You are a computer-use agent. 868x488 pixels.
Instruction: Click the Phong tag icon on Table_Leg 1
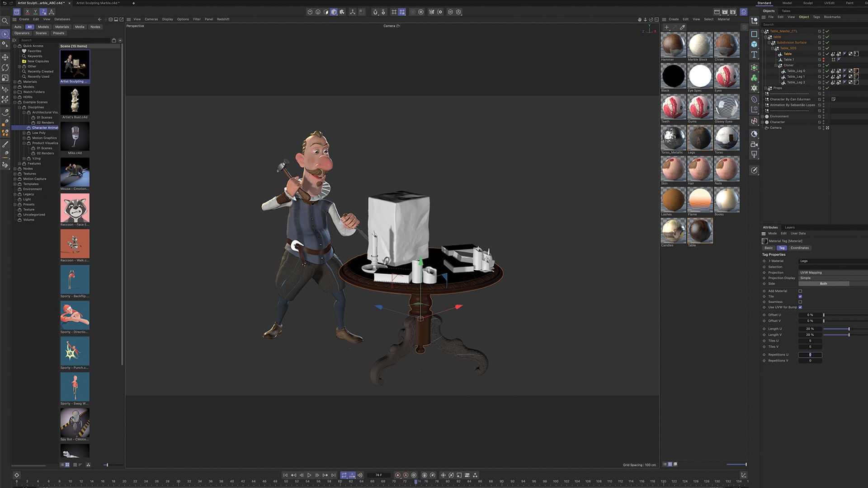pos(845,76)
